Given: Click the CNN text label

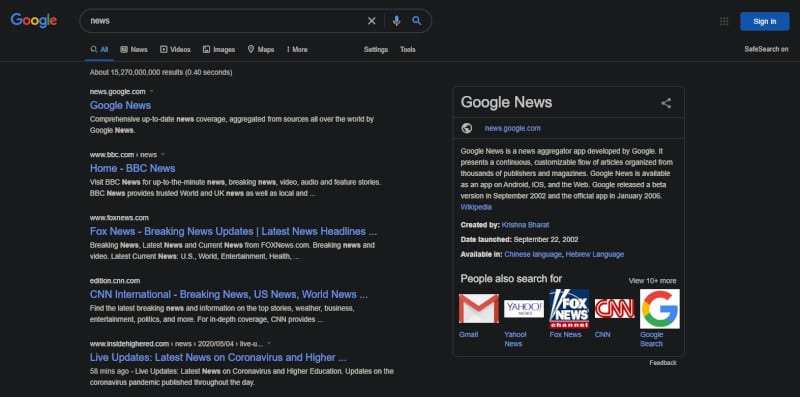Looking at the screenshot, I should pyautogui.click(x=603, y=335).
